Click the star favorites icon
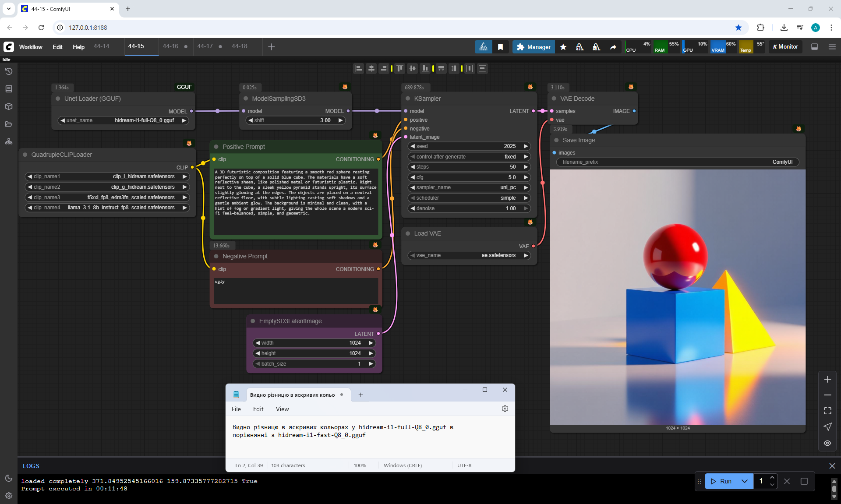 pos(563,47)
